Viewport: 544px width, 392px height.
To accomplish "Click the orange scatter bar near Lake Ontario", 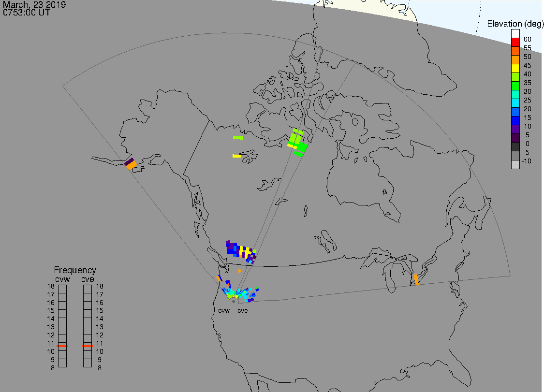I will pos(416,279).
